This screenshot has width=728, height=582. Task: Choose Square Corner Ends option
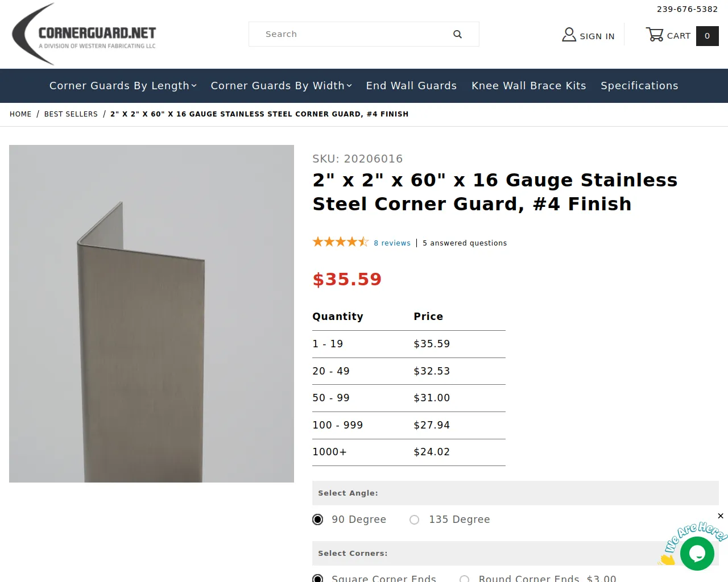click(318, 578)
